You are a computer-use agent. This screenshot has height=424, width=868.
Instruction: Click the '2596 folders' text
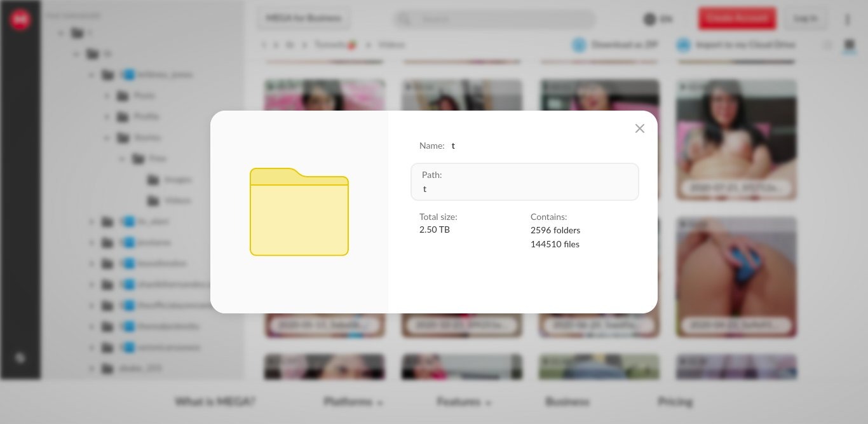click(555, 230)
